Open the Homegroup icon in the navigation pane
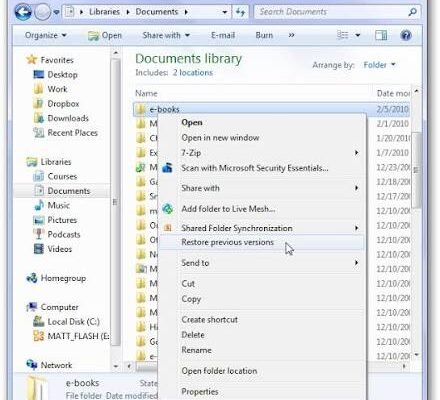Image resolution: width=440 pixels, height=400 pixels. point(32,278)
